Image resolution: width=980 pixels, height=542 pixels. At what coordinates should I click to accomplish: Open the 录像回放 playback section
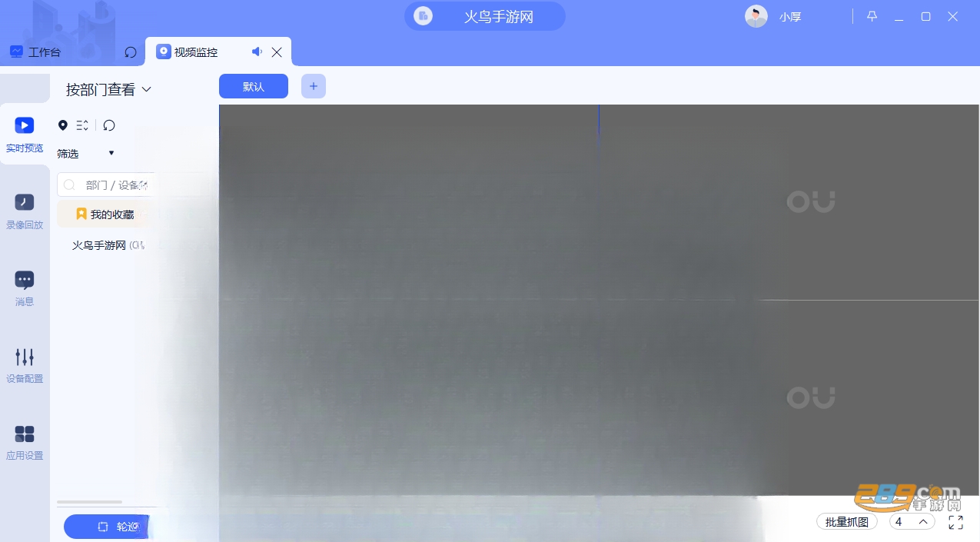tap(25, 211)
